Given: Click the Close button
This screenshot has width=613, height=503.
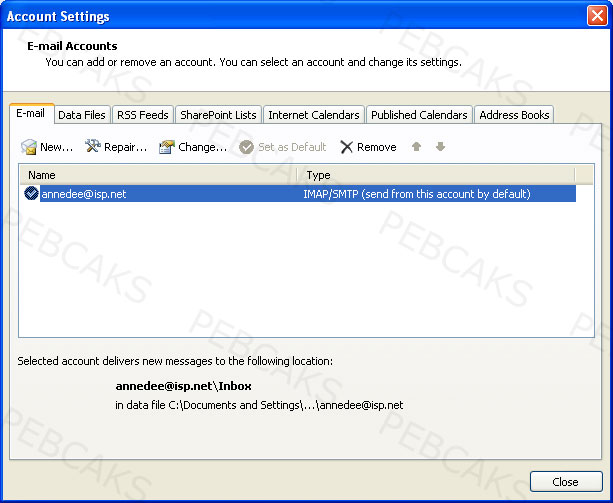Looking at the screenshot, I should click(566, 482).
